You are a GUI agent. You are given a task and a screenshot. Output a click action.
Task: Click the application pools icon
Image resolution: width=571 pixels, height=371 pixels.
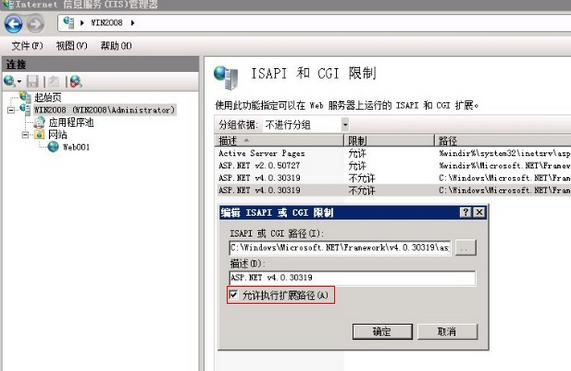(x=39, y=122)
